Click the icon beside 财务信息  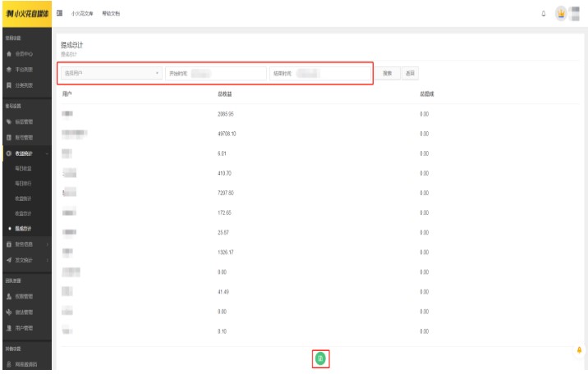click(x=9, y=244)
